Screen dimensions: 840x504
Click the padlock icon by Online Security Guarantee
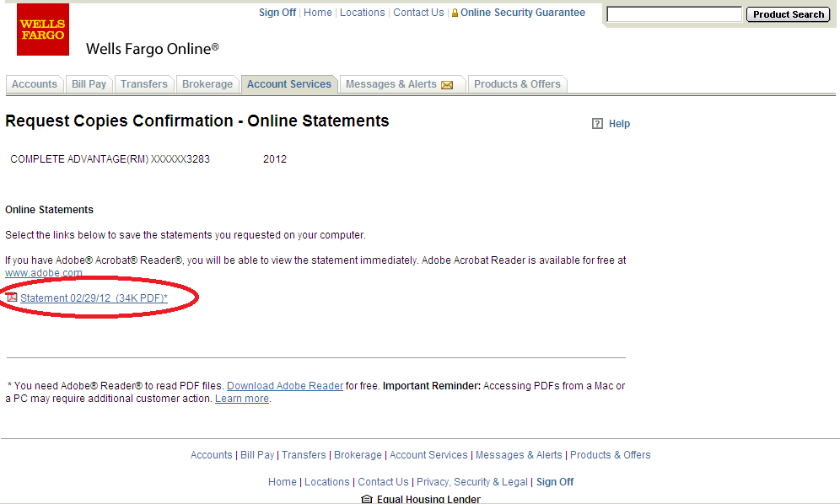pos(455,13)
